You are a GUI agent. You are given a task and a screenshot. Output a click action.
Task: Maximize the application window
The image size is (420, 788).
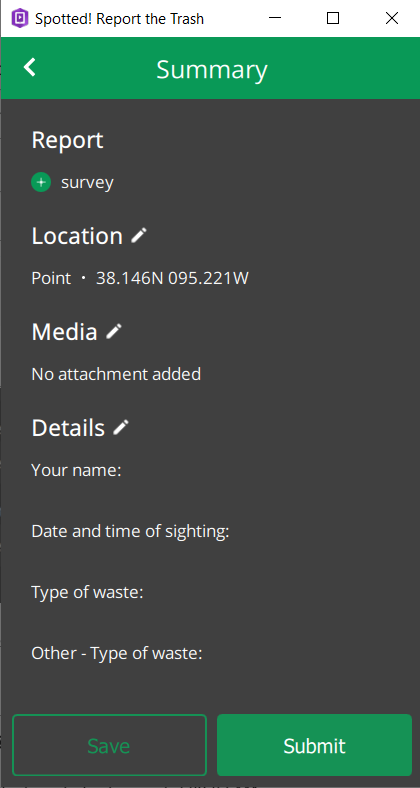(x=333, y=19)
